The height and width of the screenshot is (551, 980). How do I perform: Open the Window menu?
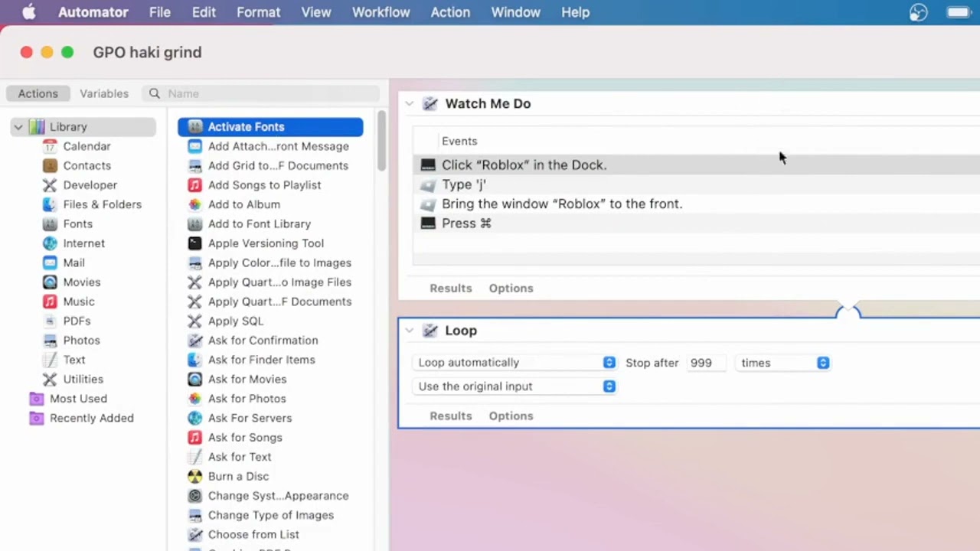click(515, 12)
